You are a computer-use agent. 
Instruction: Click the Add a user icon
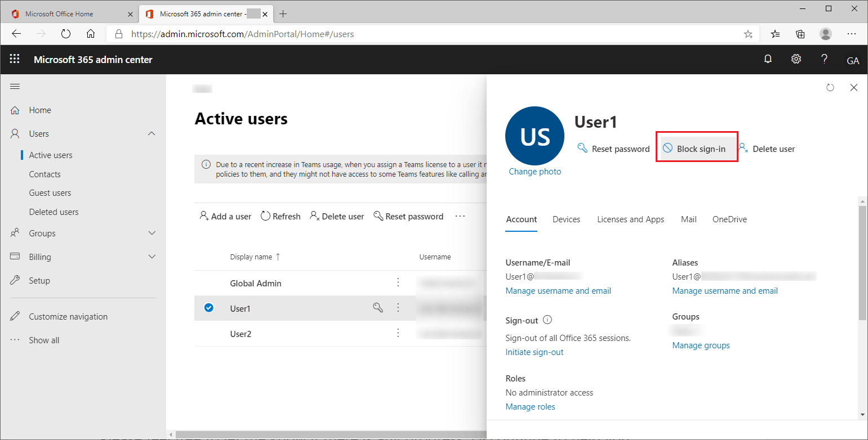[203, 215]
